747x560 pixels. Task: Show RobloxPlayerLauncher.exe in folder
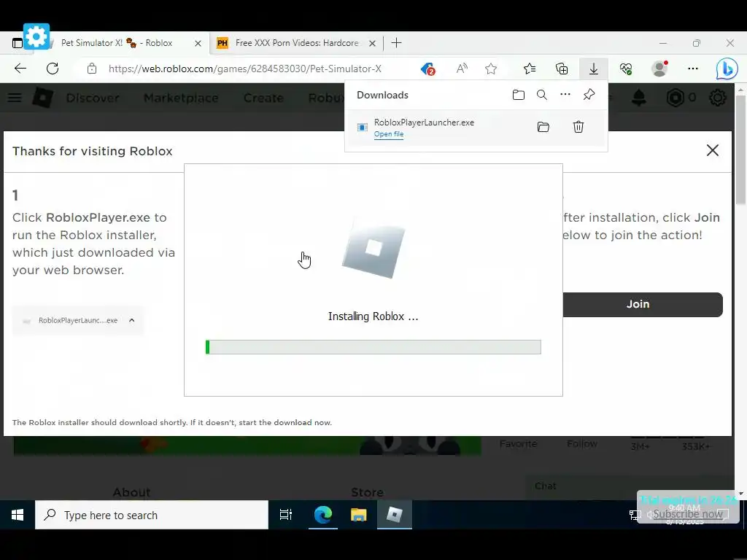point(543,127)
